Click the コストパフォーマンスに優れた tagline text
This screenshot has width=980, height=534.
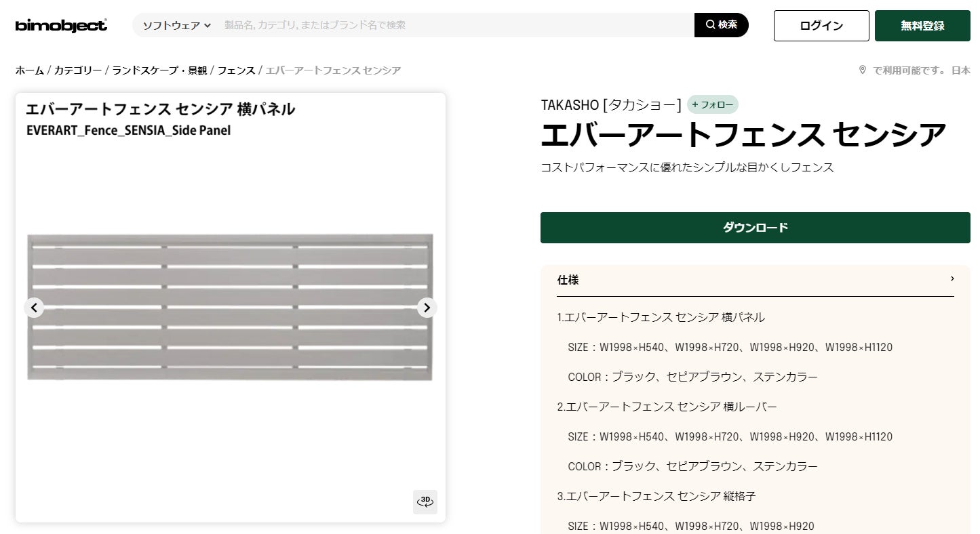pos(687,167)
